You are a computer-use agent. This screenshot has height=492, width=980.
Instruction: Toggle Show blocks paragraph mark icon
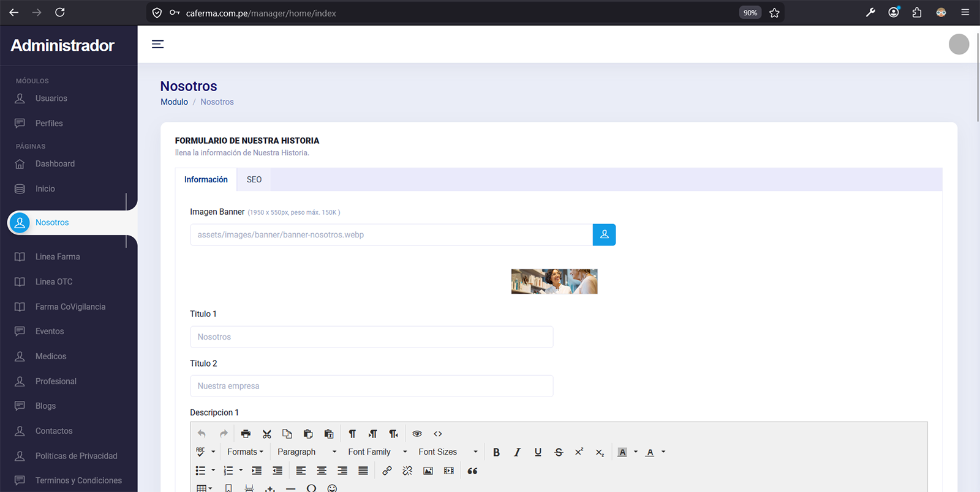352,434
